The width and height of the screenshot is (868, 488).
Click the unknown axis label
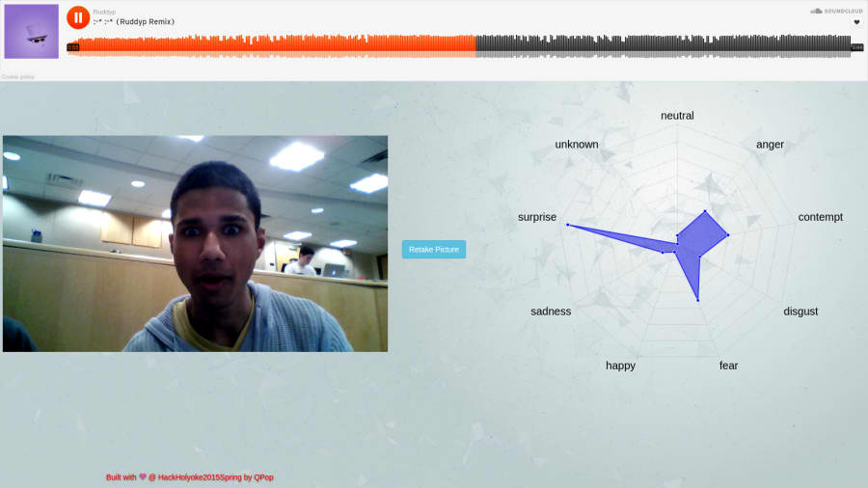click(x=577, y=145)
